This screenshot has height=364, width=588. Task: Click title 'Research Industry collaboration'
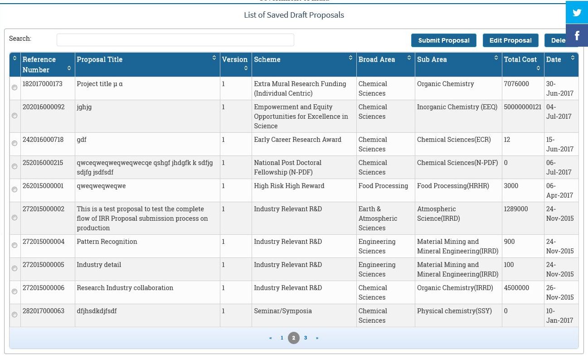(x=125, y=288)
